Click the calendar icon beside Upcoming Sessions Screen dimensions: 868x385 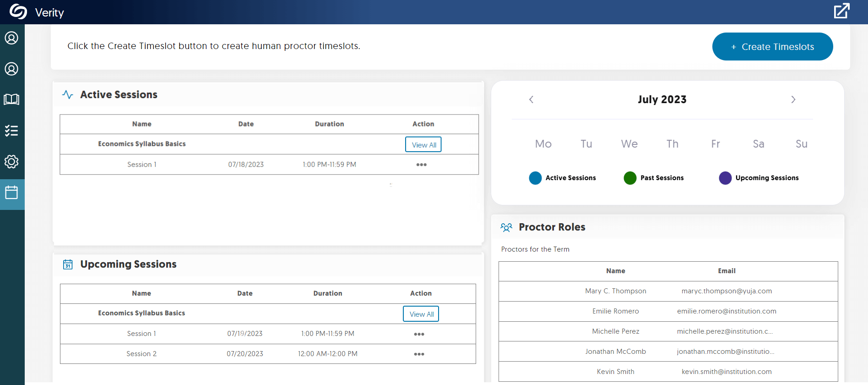[68, 264]
